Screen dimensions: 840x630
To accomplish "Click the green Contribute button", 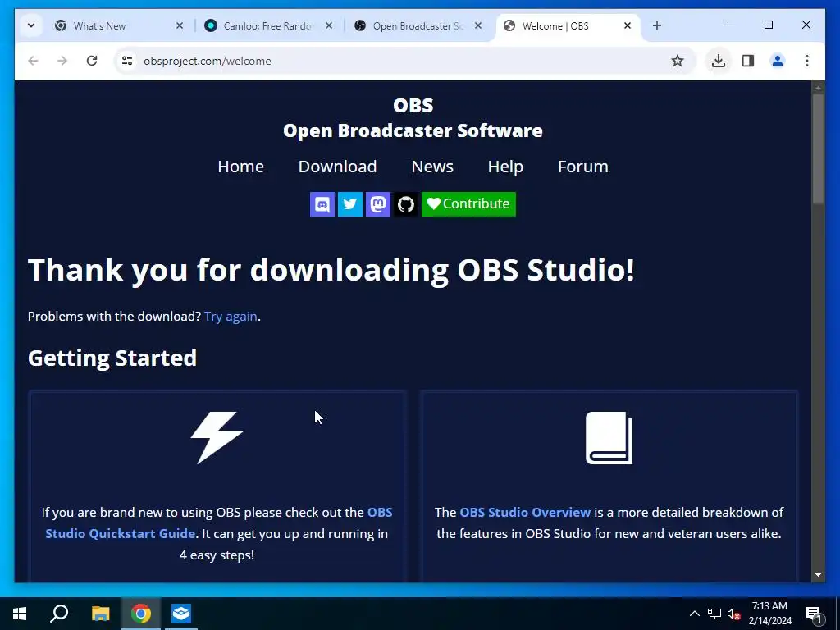I will click(x=468, y=204).
